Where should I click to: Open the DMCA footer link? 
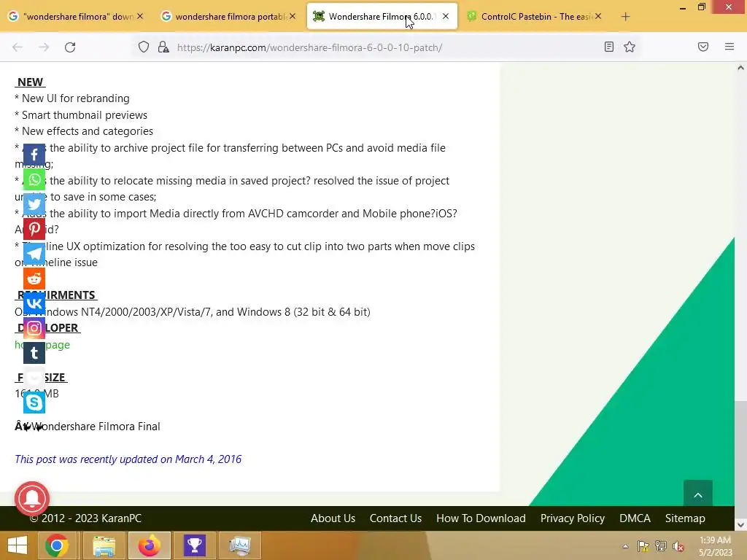pyautogui.click(x=635, y=518)
